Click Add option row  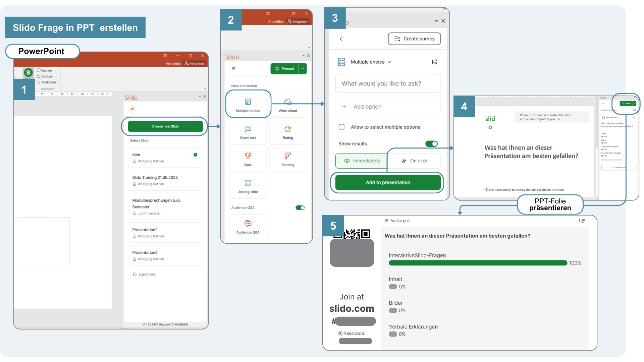click(x=388, y=107)
